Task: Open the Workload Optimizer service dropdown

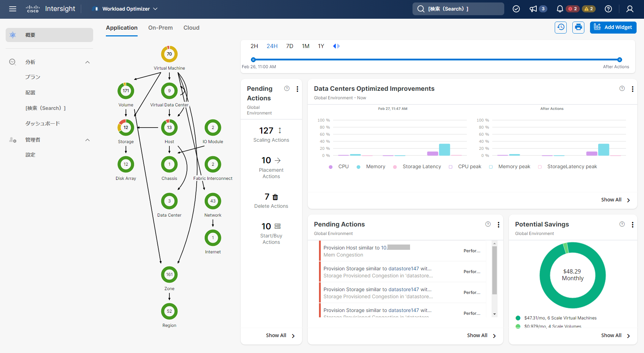Action: click(125, 9)
